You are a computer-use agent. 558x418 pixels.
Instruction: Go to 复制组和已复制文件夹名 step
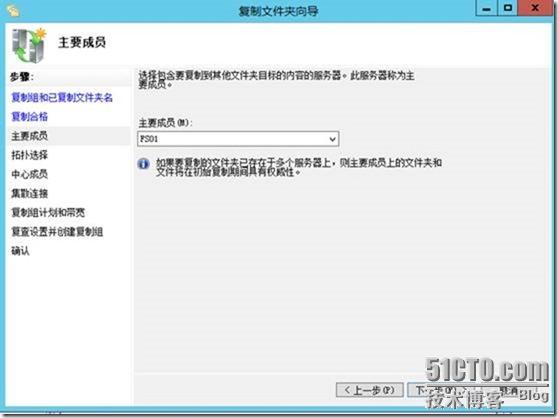[x=62, y=97]
